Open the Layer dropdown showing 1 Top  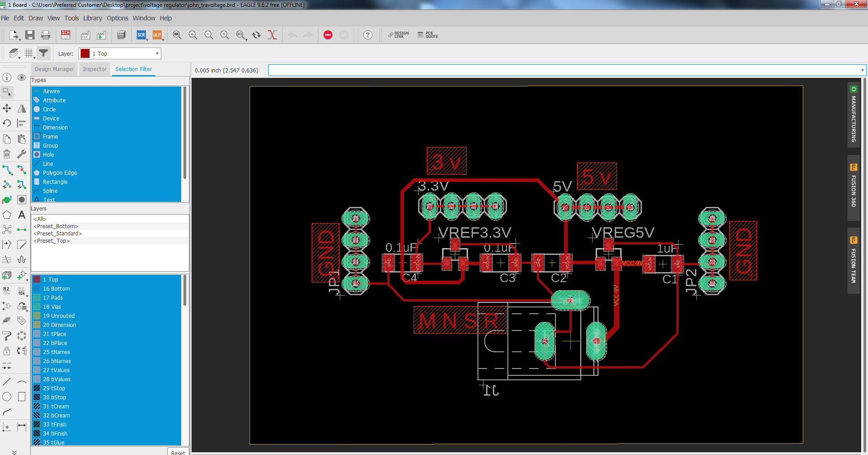click(x=120, y=53)
